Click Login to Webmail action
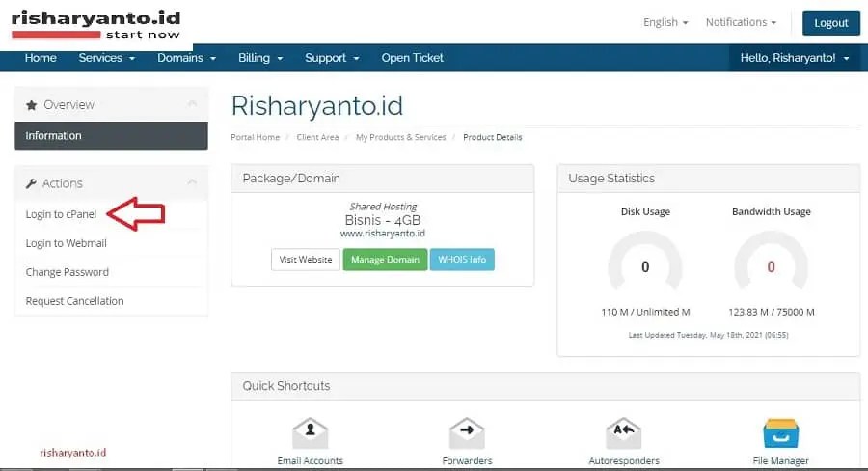Viewport: 868px width, 471px height. point(66,243)
